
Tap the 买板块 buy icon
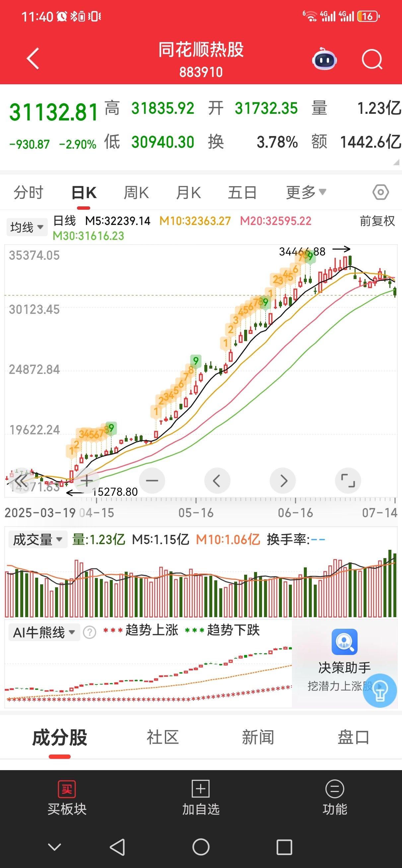point(67,789)
